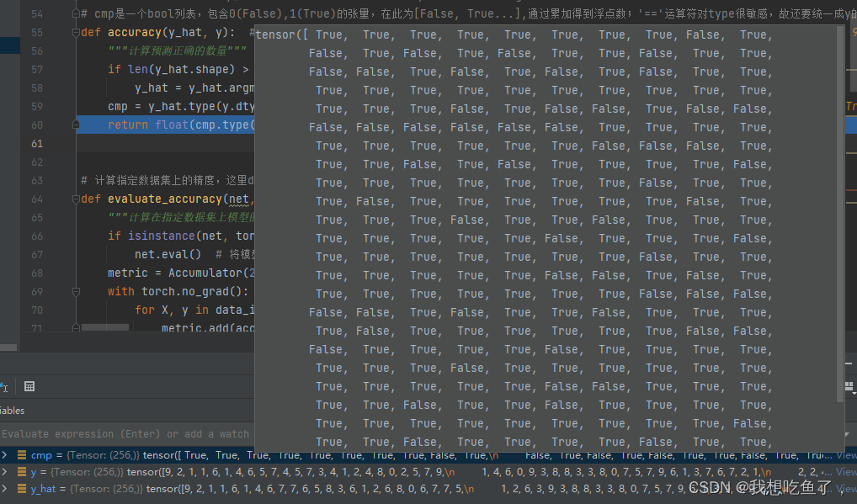The width and height of the screenshot is (857, 504).
Task: Collapse evaluate_accuracy via line 64 gutter arrow
Action: coord(75,199)
